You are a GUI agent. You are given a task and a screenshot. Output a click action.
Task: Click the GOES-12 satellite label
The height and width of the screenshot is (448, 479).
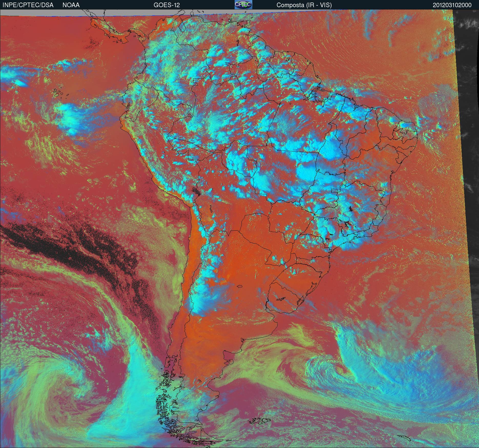pyautogui.click(x=166, y=5)
